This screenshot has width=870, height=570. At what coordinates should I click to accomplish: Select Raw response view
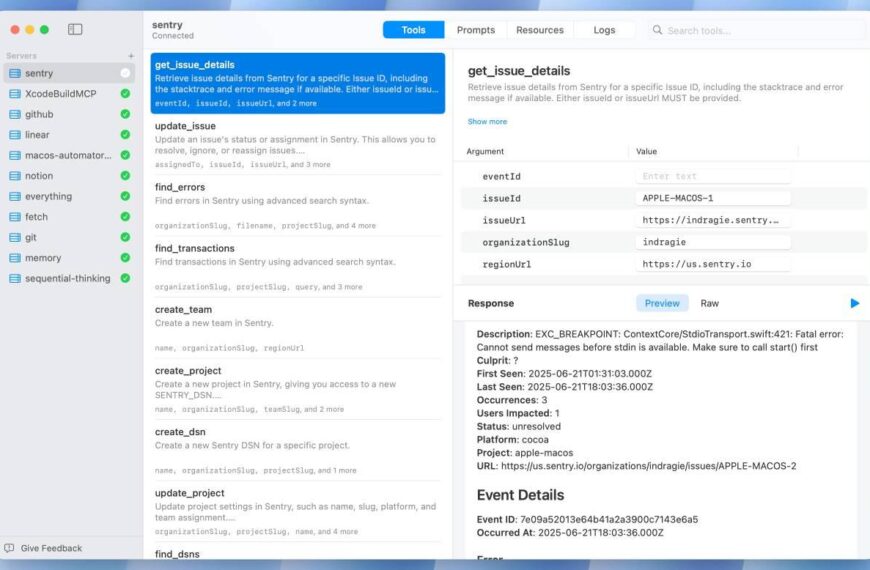[709, 303]
